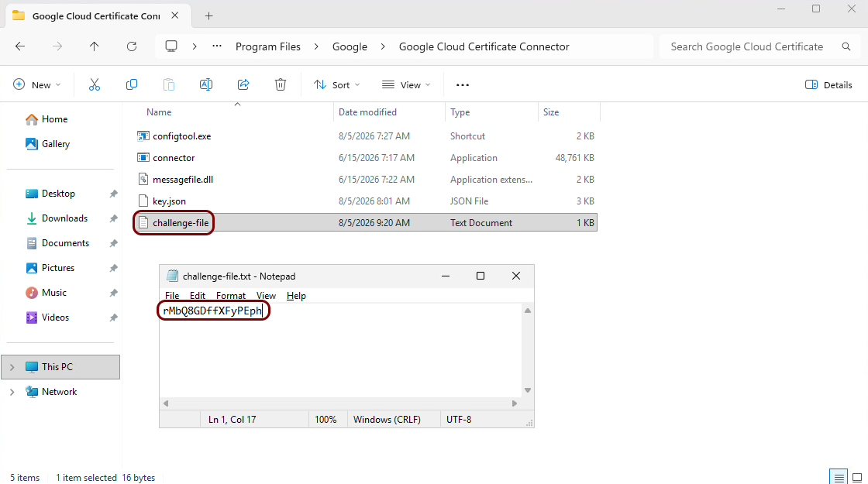Close the Google Cloud Certificate Connector tab

[x=175, y=15]
